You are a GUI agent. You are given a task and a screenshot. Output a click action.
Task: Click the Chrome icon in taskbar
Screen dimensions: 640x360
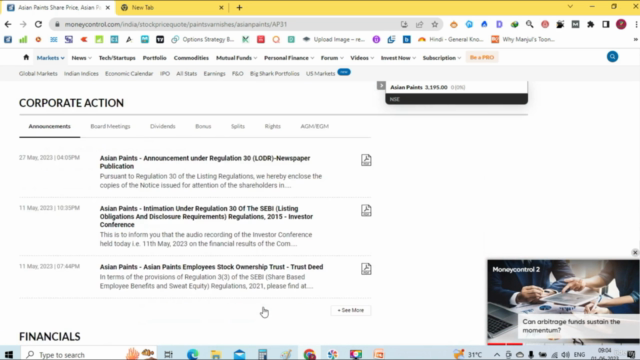pos(309,354)
